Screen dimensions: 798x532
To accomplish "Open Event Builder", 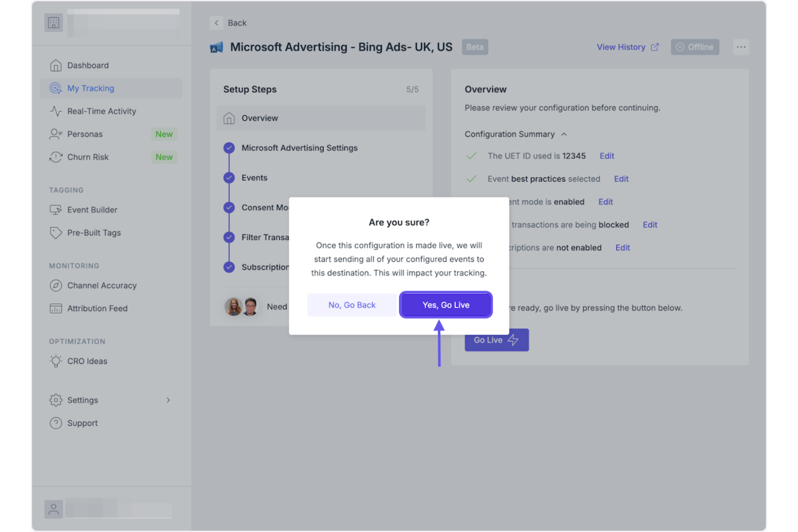I will (92, 210).
